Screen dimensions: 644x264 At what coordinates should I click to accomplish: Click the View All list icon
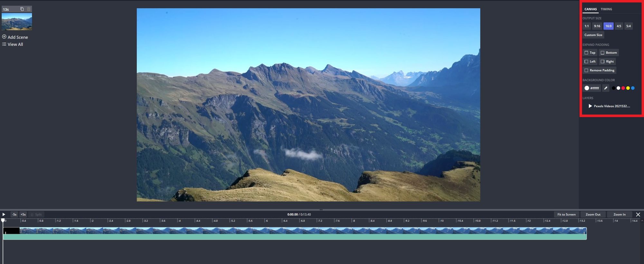click(x=4, y=44)
